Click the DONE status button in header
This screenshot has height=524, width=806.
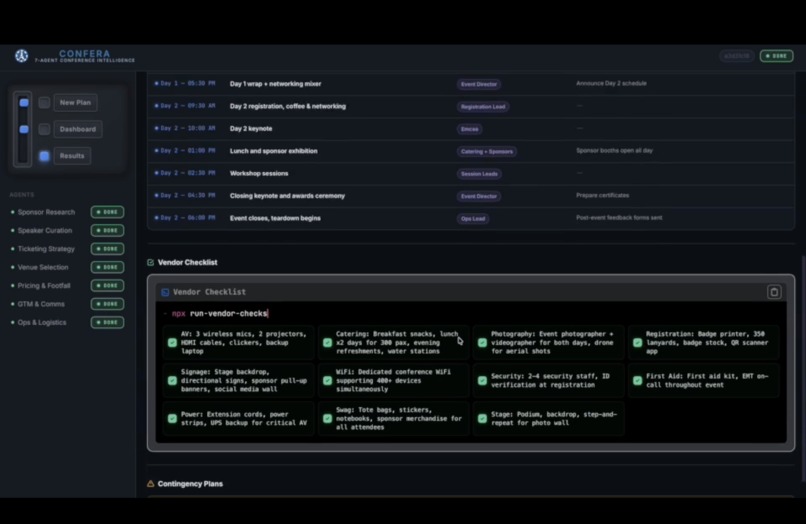tap(776, 56)
